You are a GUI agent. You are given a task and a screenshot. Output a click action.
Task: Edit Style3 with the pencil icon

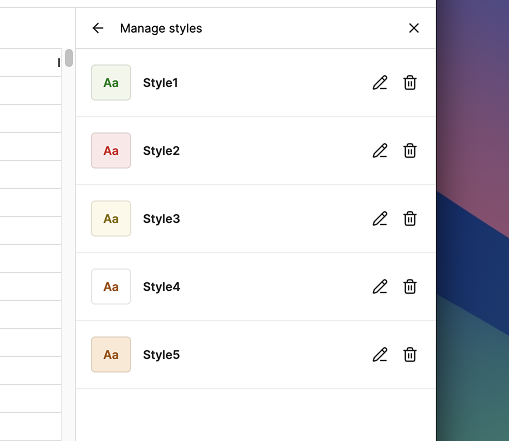pos(380,219)
